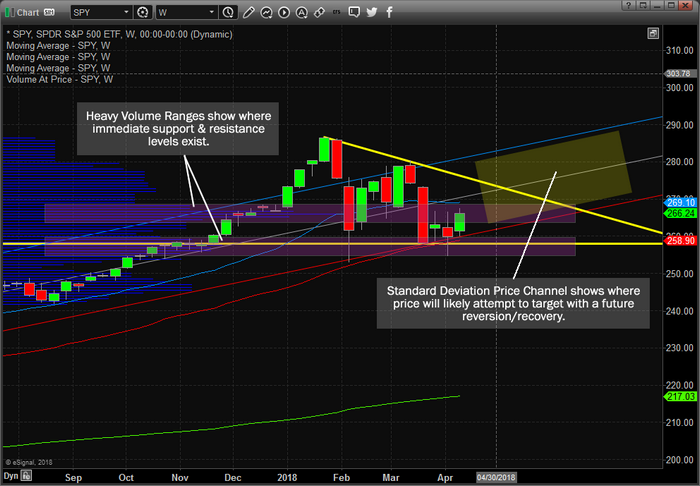Open the help question mark button
The width and height of the screenshot is (700, 486).
pos(629,5)
